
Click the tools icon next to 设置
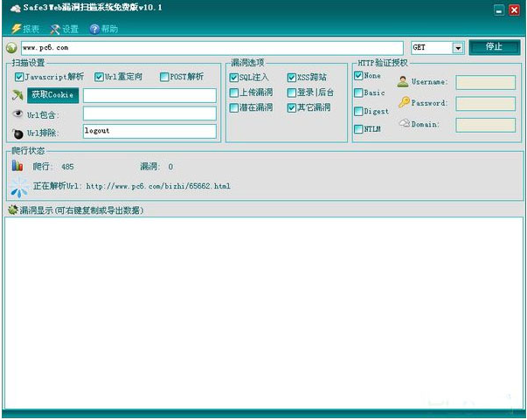(x=55, y=29)
